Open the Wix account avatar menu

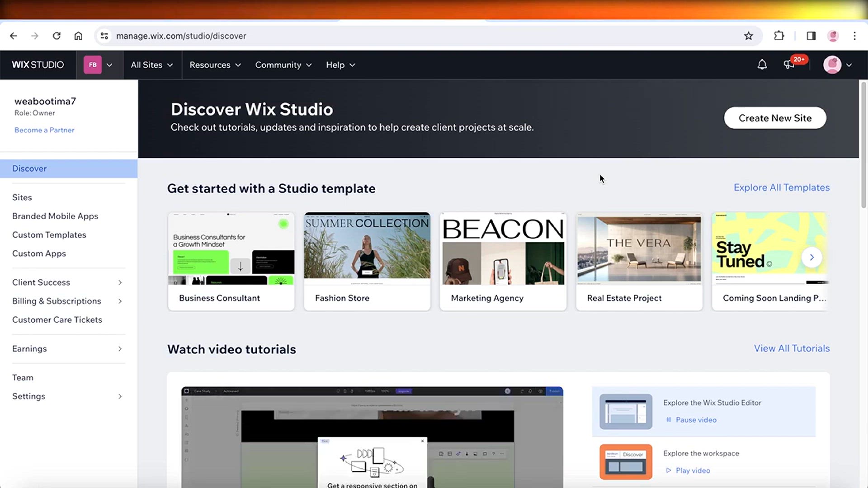click(837, 65)
